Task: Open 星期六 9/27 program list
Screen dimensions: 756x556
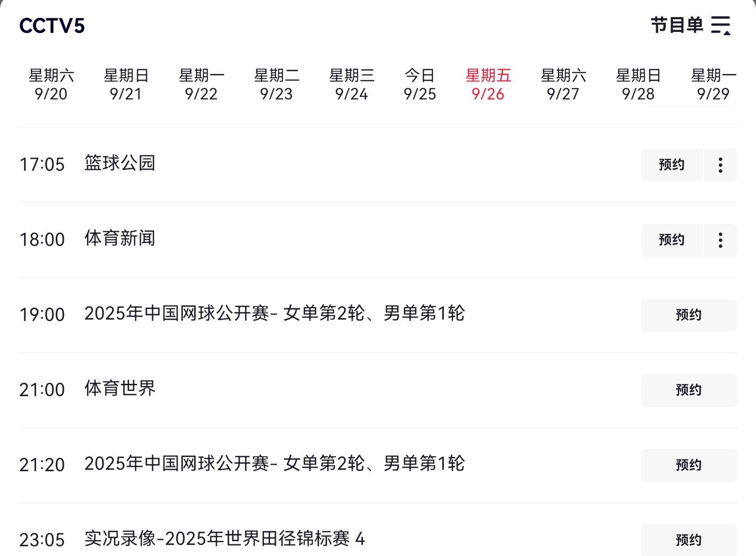Action: tap(563, 84)
